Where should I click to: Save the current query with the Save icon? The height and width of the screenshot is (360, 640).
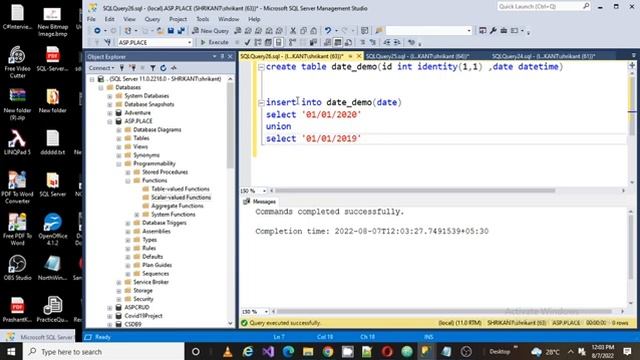click(x=171, y=31)
